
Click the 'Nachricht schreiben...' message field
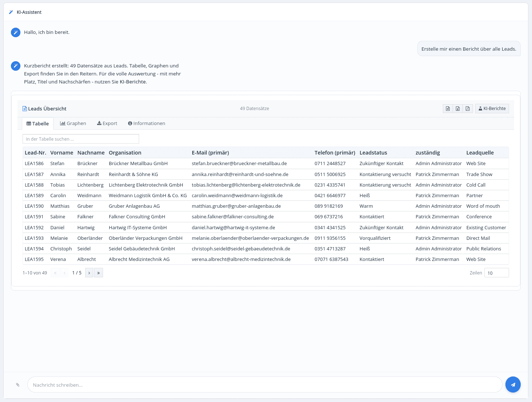click(265, 385)
